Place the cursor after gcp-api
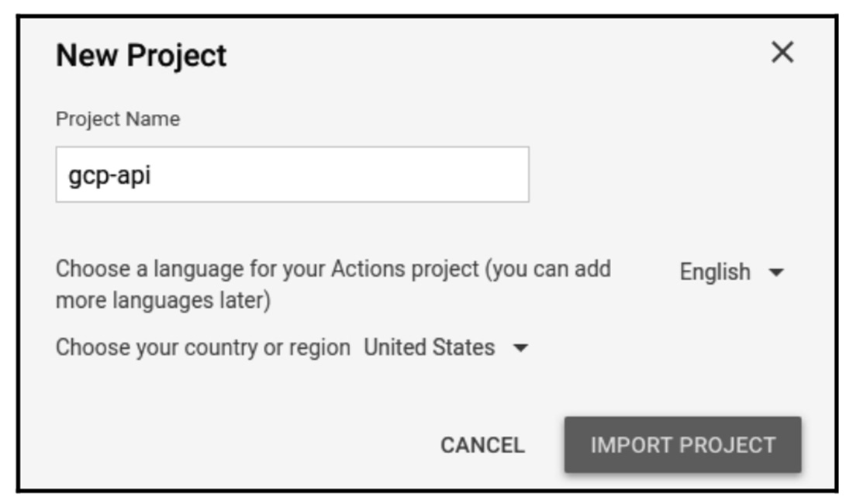The height and width of the screenshot is (504, 853). click(152, 176)
